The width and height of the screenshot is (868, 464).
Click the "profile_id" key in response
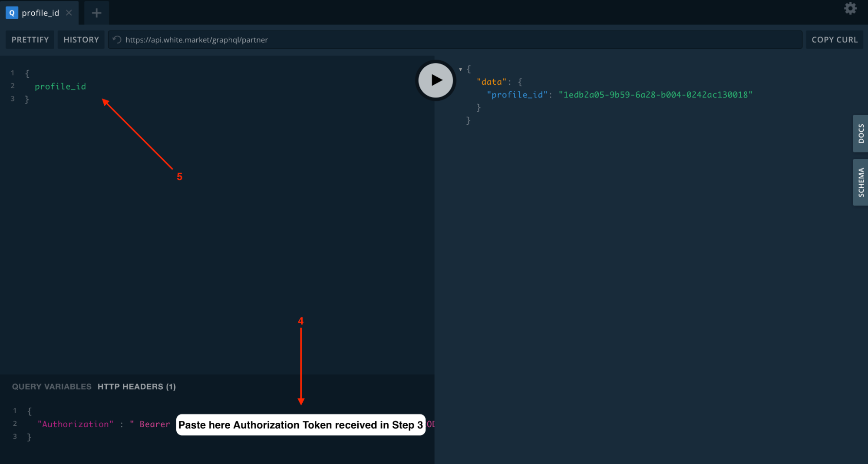coord(517,95)
